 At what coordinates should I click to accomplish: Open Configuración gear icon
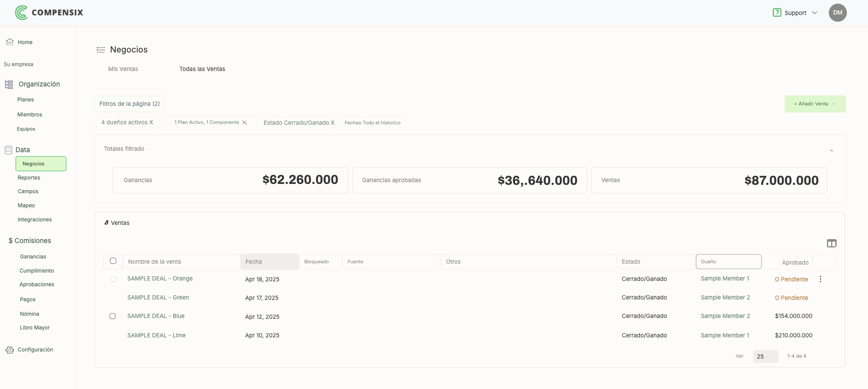[x=10, y=350]
